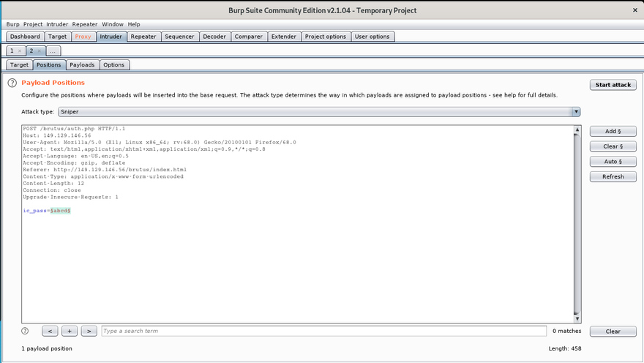Select the main Intruder tab

[111, 37]
